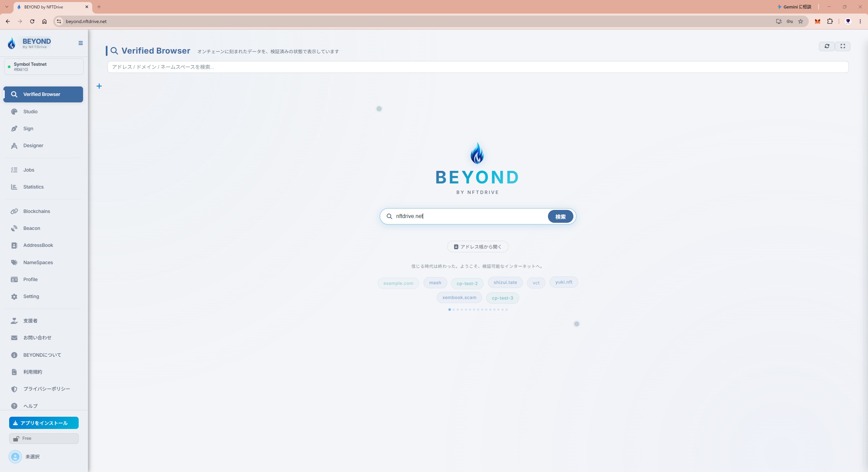
Task: Collapse the sidebar with the hamburger icon
Action: pos(80,43)
